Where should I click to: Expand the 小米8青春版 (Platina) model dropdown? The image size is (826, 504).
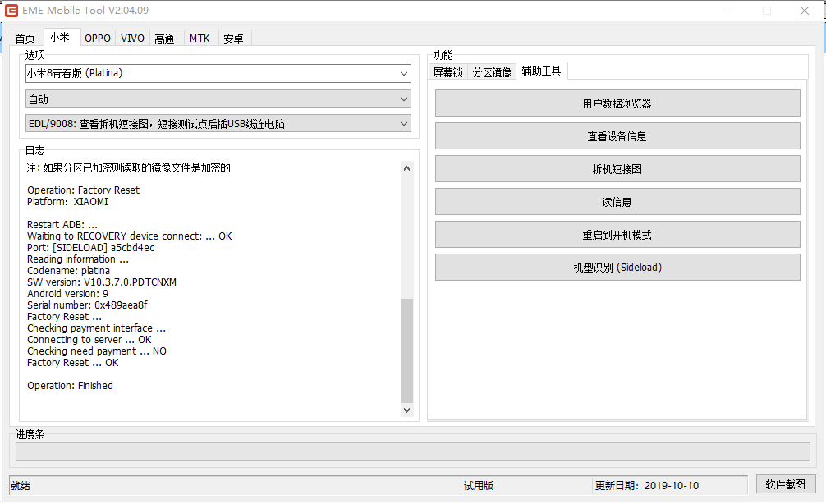click(218, 73)
